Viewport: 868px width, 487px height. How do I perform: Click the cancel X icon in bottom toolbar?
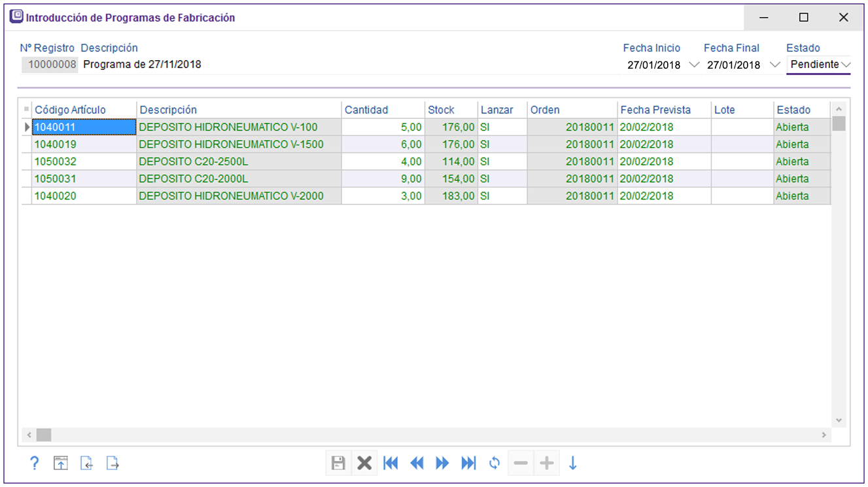(364, 463)
